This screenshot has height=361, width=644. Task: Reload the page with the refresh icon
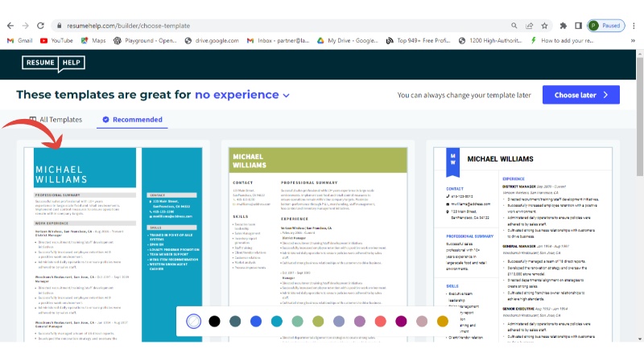42,26
